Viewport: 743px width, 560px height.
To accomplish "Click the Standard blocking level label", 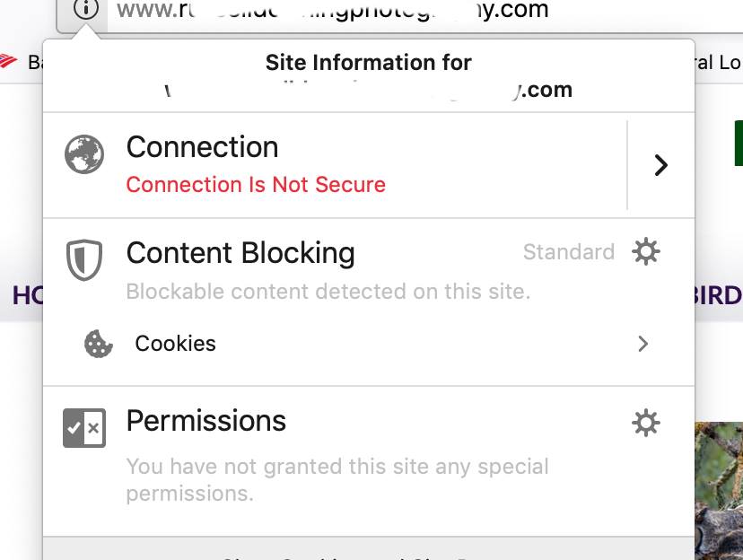I will pos(568,252).
